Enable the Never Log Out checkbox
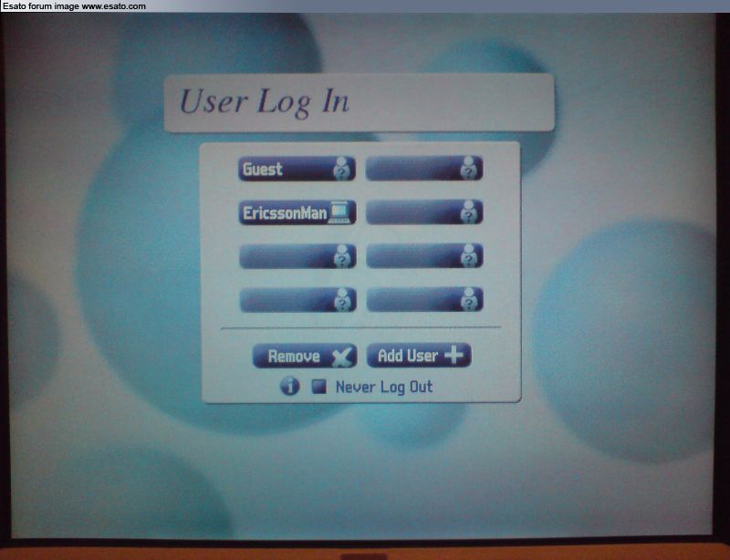The width and height of the screenshot is (730, 560). coord(318,387)
